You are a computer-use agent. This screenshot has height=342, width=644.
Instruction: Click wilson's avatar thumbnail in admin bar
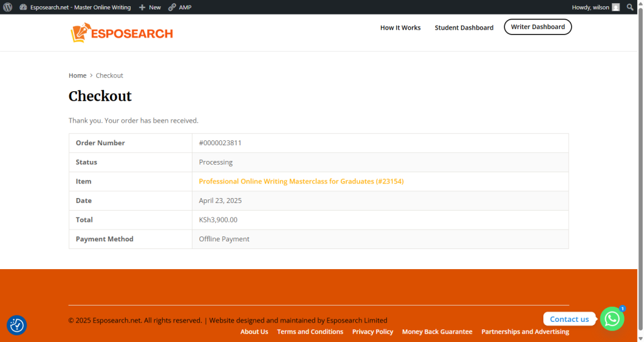pos(616,7)
